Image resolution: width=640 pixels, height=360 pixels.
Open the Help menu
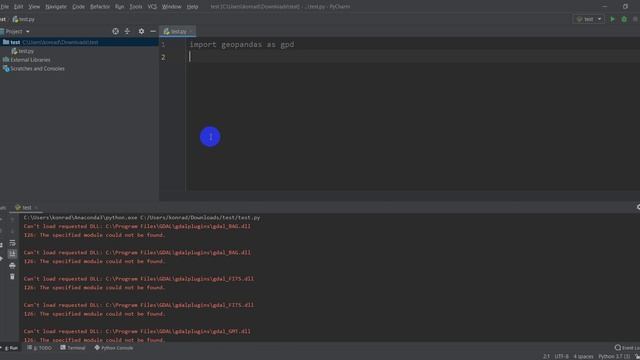click(192, 7)
